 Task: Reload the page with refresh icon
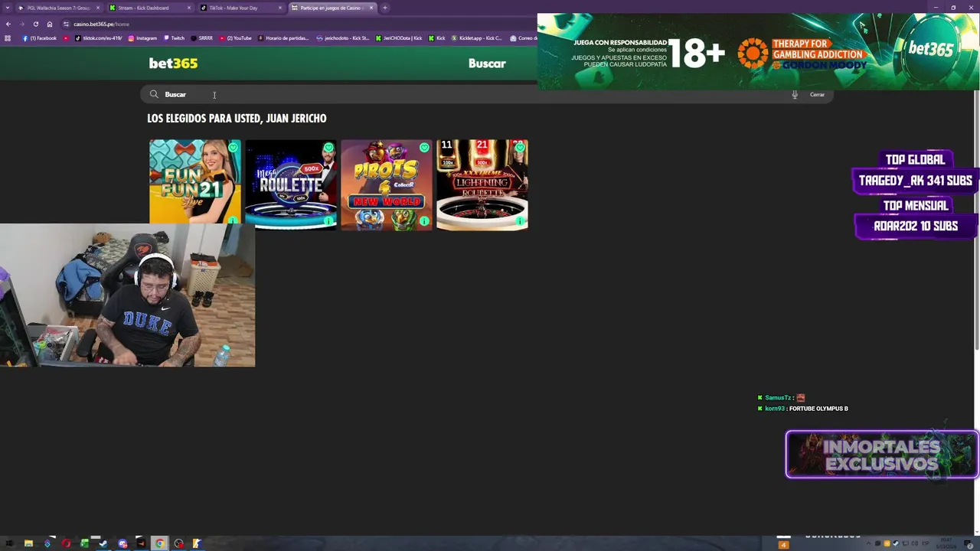tap(35, 24)
